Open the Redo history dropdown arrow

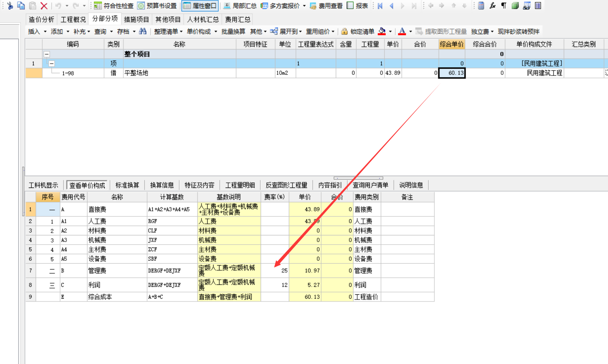84,6
